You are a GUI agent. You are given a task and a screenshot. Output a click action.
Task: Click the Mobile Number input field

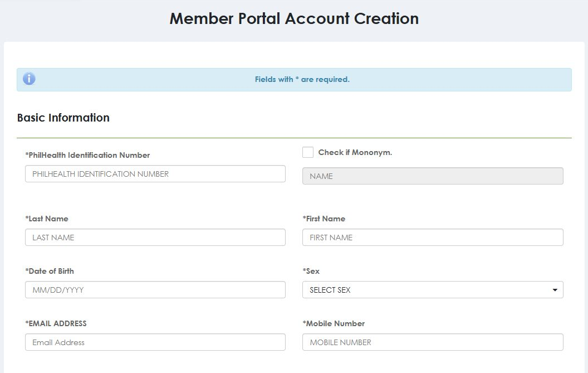(433, 342)
